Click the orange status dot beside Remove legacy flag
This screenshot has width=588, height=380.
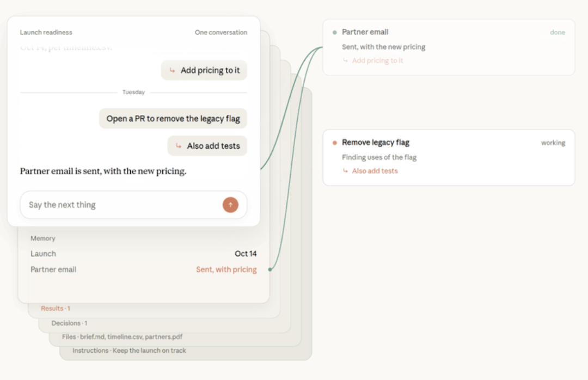pos(334,143)
